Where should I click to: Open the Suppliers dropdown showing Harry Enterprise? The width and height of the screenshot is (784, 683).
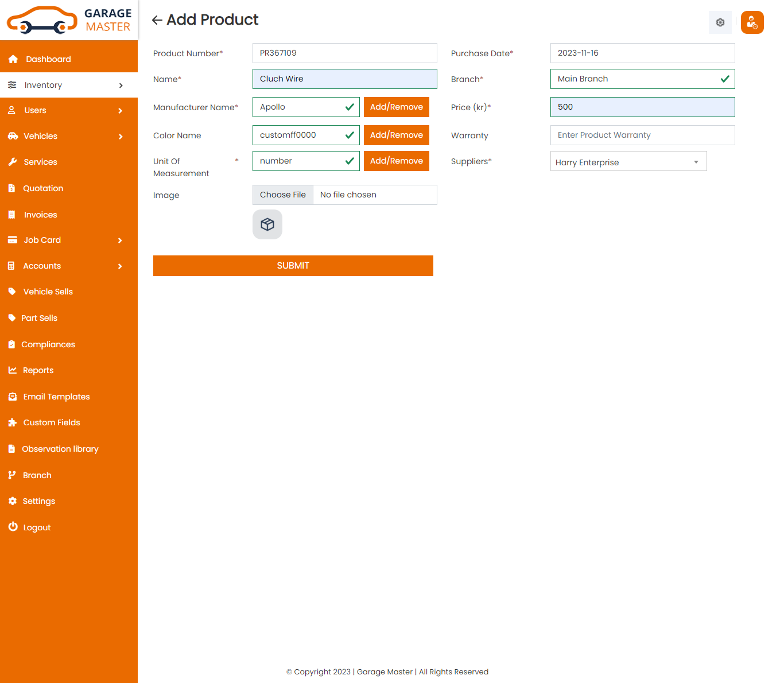[x=628, y=162]
